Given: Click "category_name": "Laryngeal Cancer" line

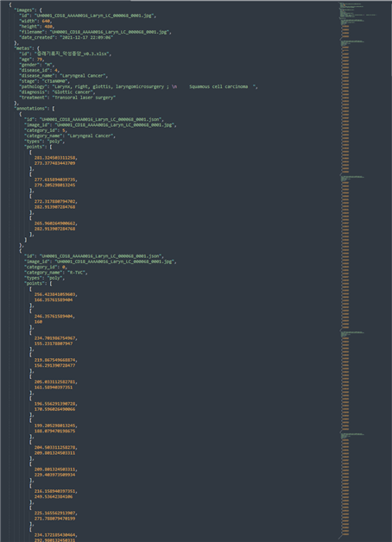Looking at the screenshot, I should pyautogui.click(x=70, y=135).
